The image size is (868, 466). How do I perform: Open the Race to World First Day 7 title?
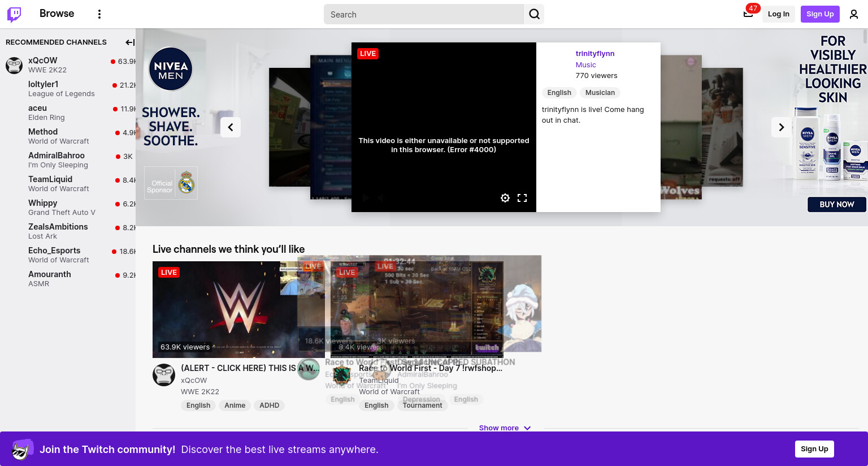click(x=431, y=368)
